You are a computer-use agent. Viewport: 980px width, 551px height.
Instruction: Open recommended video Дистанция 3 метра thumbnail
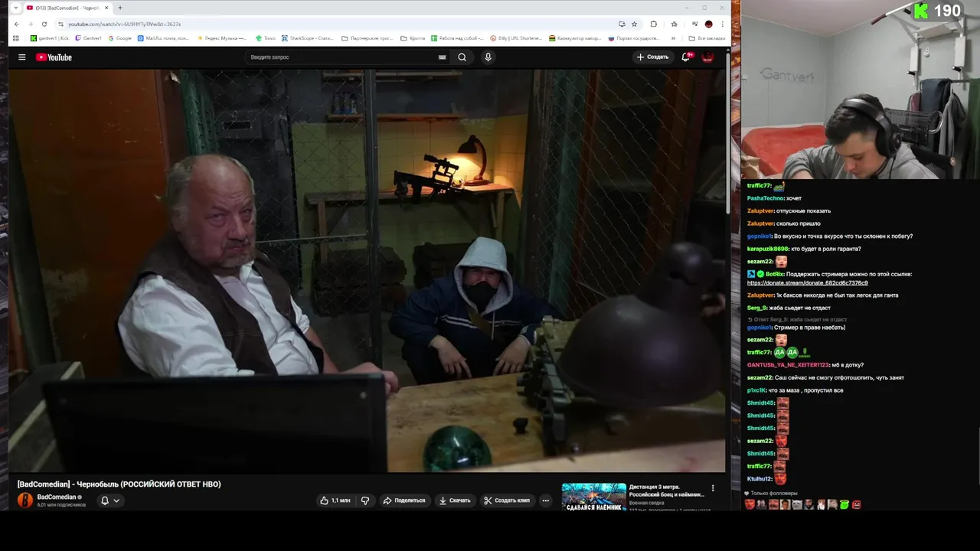(x=593, y=496)
